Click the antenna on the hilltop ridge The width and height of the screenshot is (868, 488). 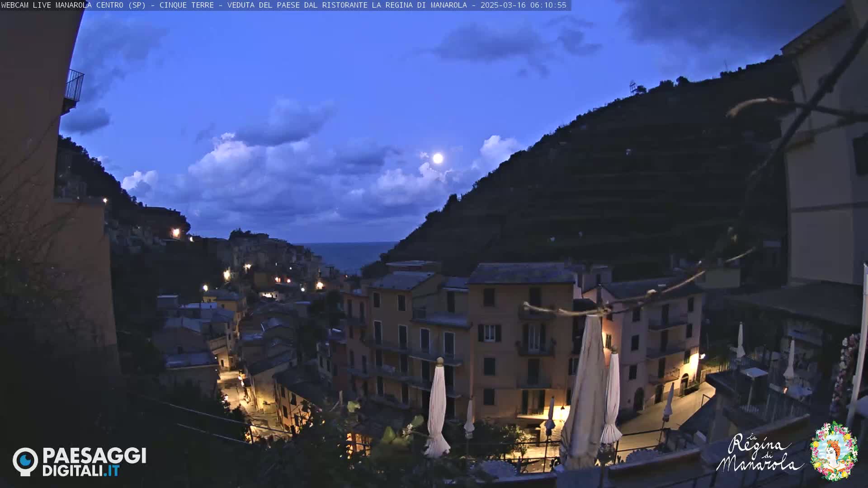point(632,86)
